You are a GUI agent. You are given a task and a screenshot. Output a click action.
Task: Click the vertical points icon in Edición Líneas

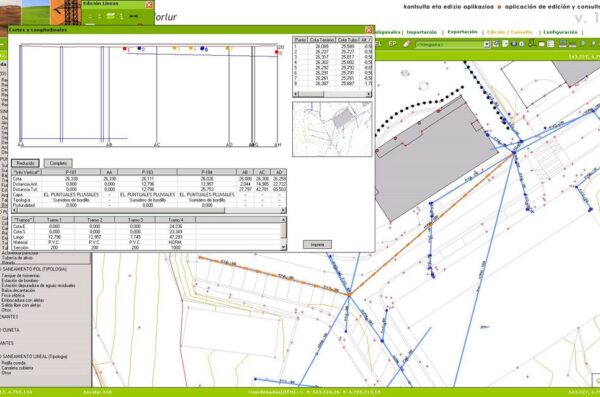coord(121,16)
